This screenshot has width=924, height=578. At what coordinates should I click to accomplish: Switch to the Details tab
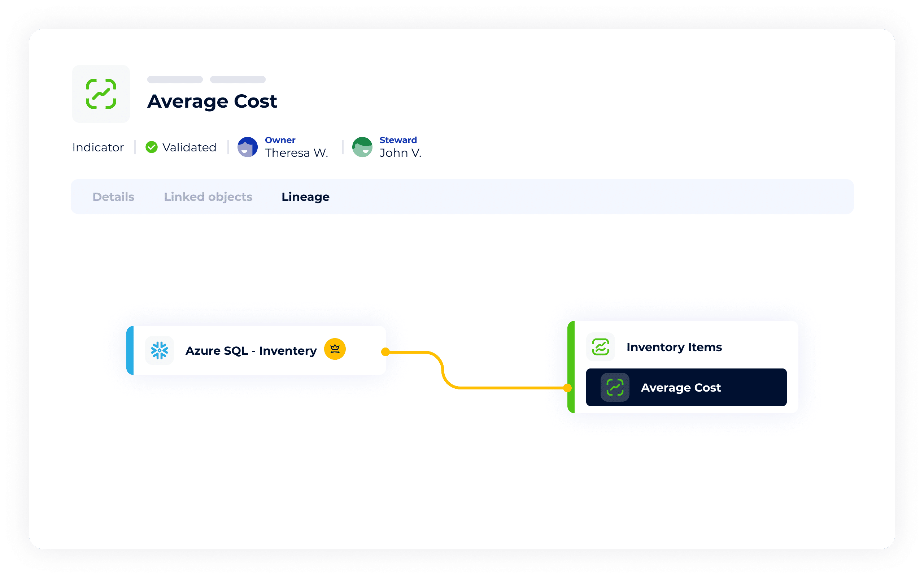[x=113, y=197]
